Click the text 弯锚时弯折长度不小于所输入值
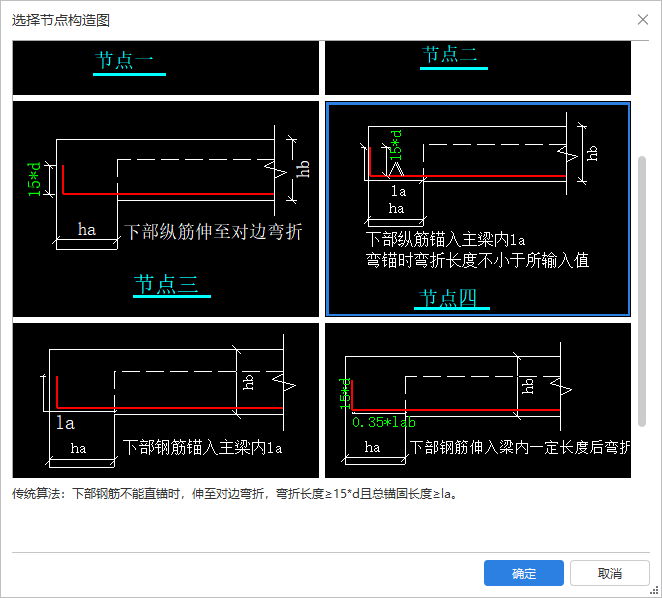Screen dimensions: 662x598 coord(478,260)
